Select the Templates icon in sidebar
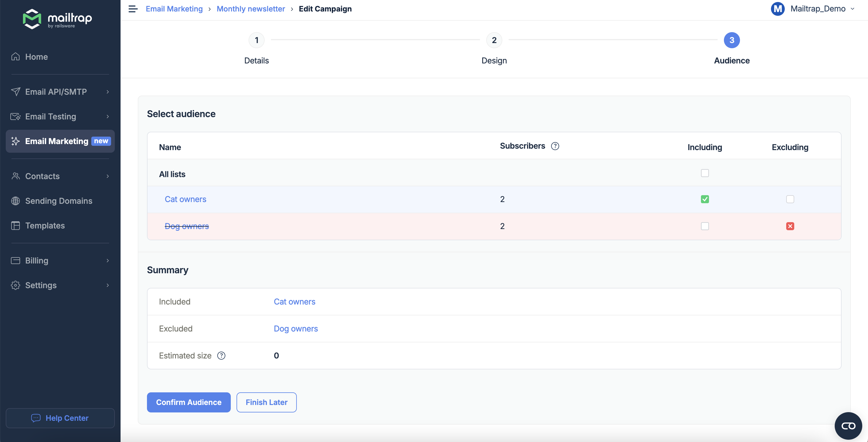Viewport: 868px width, 442px height. [15, 225]
